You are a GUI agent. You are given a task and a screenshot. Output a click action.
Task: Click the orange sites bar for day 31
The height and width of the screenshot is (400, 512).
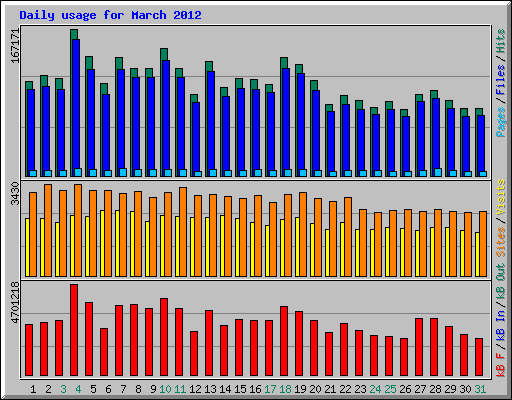point(483,244)
